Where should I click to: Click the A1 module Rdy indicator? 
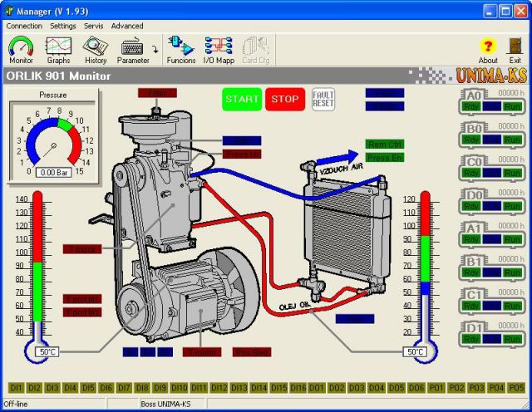[471, 240]
